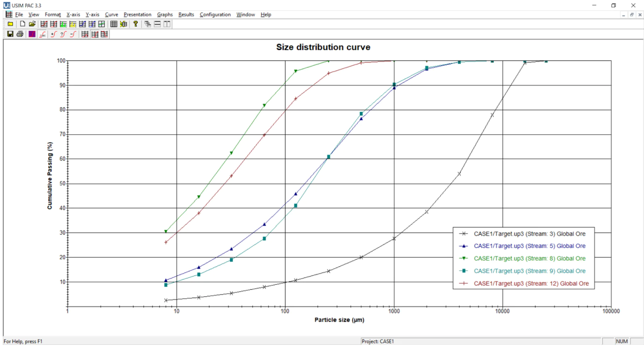Screen dimensions: 644x348
Task: Open the Configuration menu
Action: tap(215, 14)
